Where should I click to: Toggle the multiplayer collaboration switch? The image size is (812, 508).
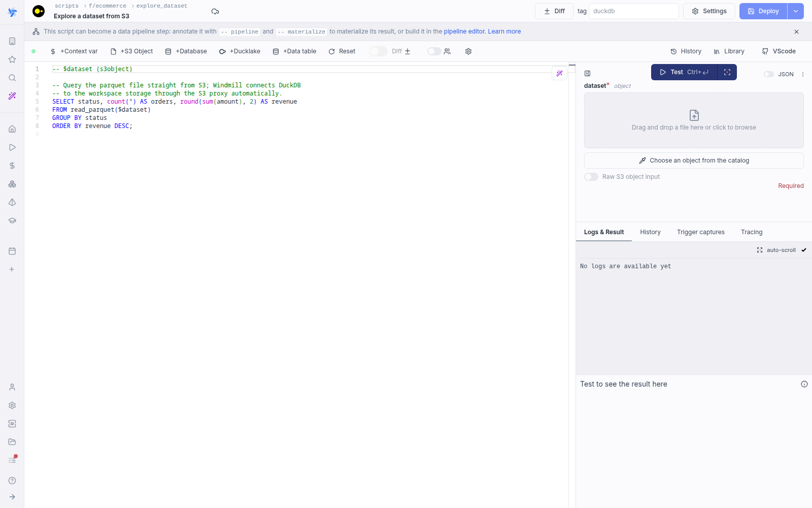pyautogui.click(x=434, y=51)
